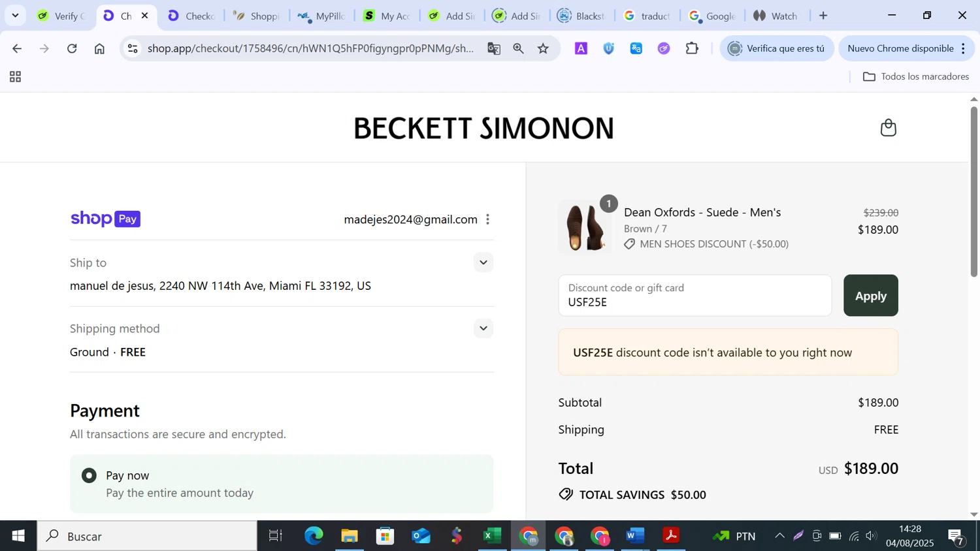Screen dimensions: 980x551
Task: Bookmark this page with star icon
Action: click(543, 48)
